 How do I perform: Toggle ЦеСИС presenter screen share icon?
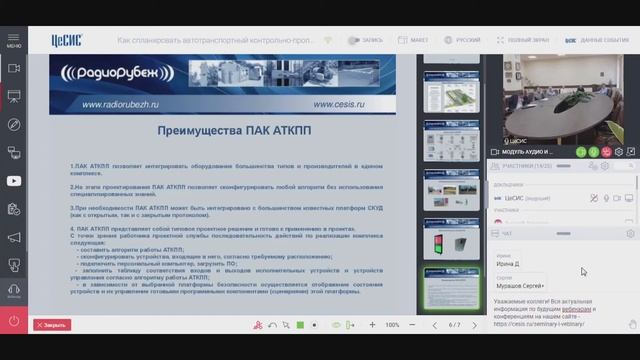click(x=629, y=198)
